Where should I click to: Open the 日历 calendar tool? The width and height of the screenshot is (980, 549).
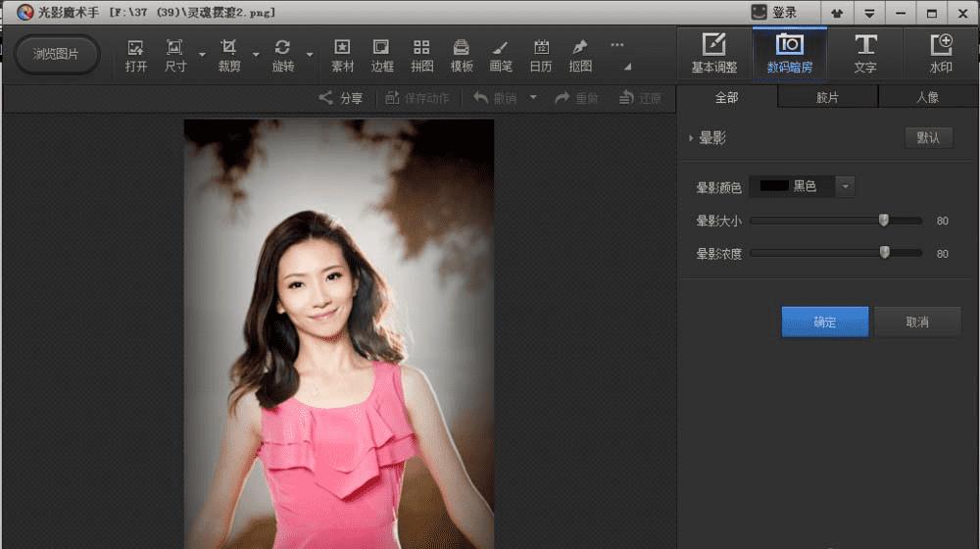541,55
